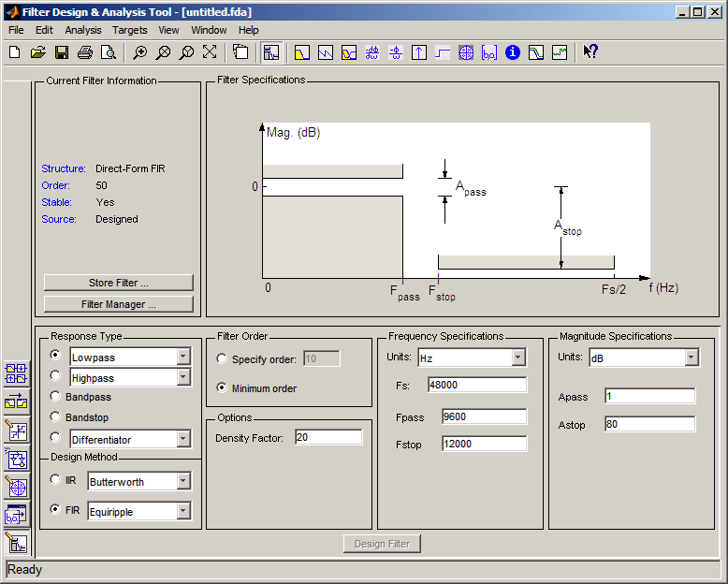Open the magnitude Units dB dropdown
This screenshot has width=728, height=584.
tap(691, 358)
